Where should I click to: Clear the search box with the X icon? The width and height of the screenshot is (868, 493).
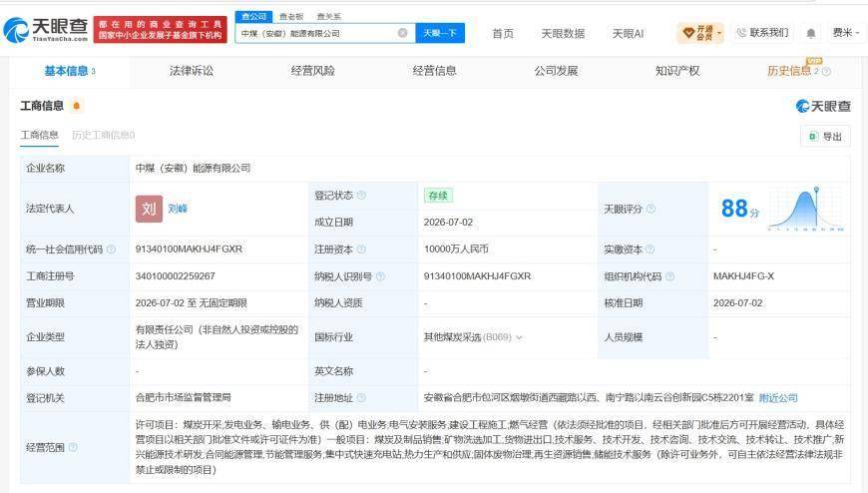[402, 33]
